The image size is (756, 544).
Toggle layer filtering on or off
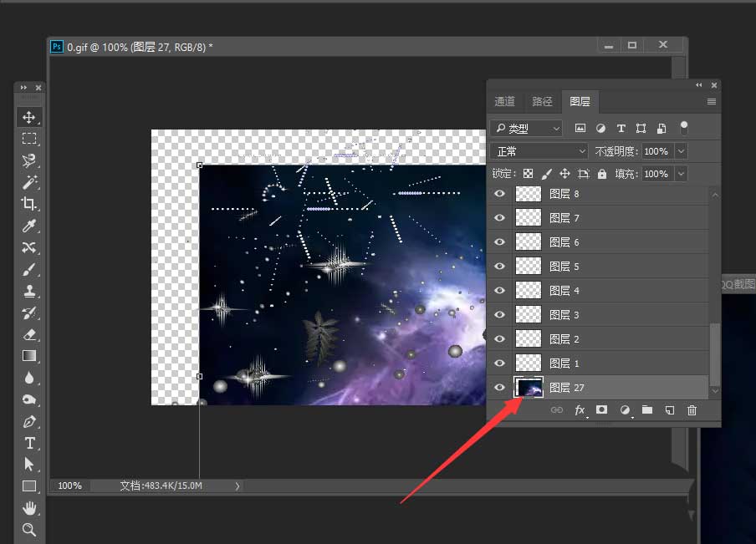tap(684, 127)
